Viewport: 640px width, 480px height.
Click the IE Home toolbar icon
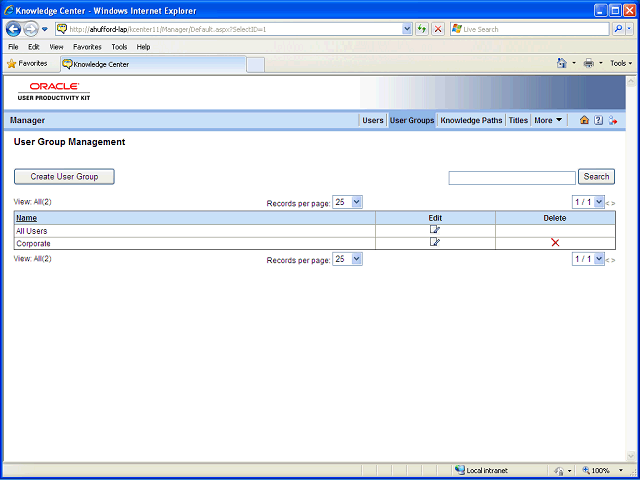[x=562, y=63]
